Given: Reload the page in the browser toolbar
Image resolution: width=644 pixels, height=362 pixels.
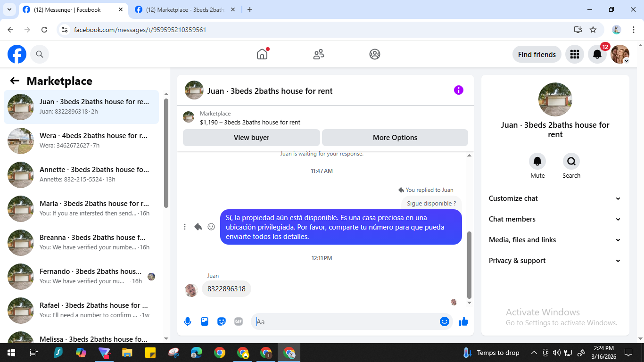Looking at the screenshot, I should [x=44, y=30].
